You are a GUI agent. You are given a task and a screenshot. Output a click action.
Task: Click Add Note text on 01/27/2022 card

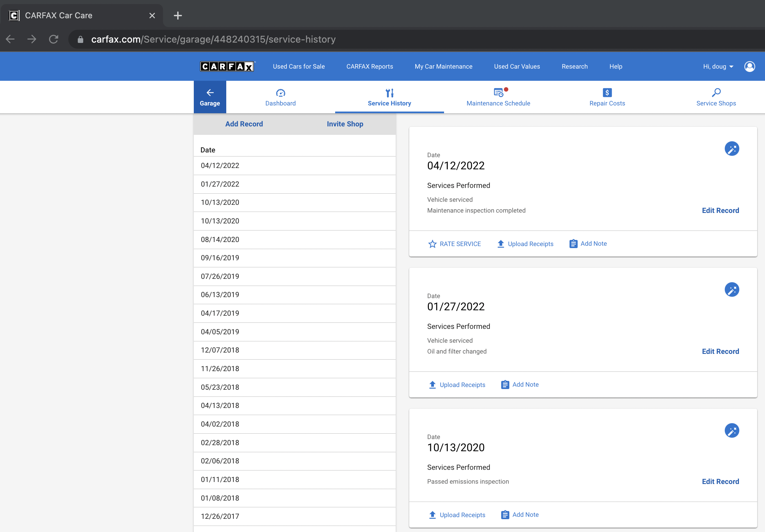point(526,385)
